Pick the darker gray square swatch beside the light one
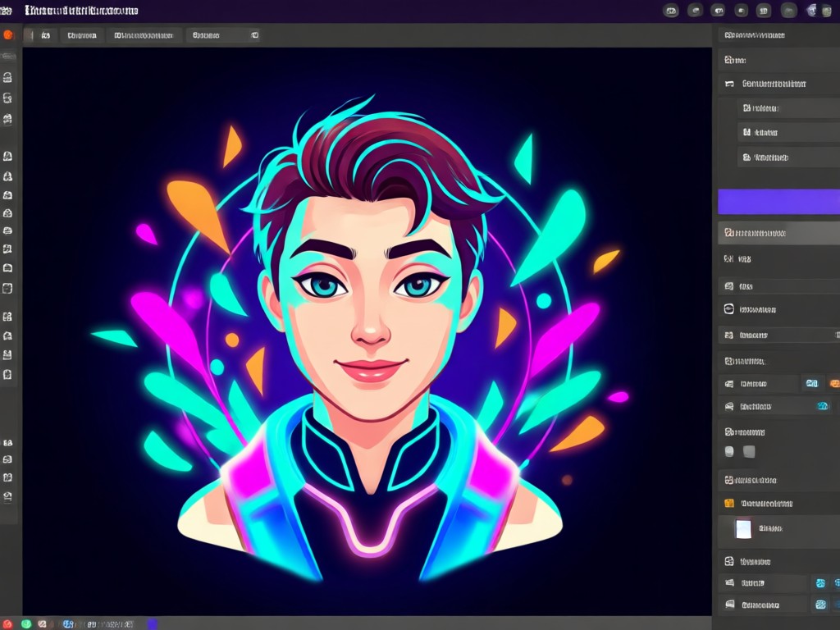 point(749,452)
